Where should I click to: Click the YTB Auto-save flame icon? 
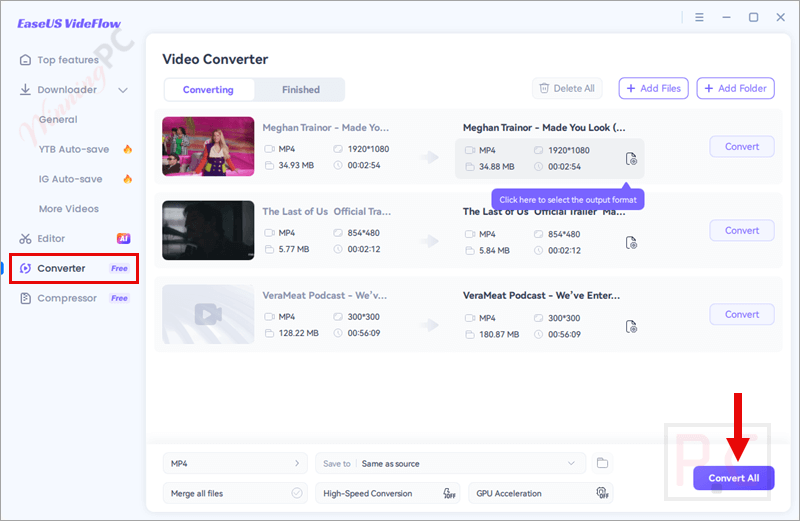[x=128, y=149]
